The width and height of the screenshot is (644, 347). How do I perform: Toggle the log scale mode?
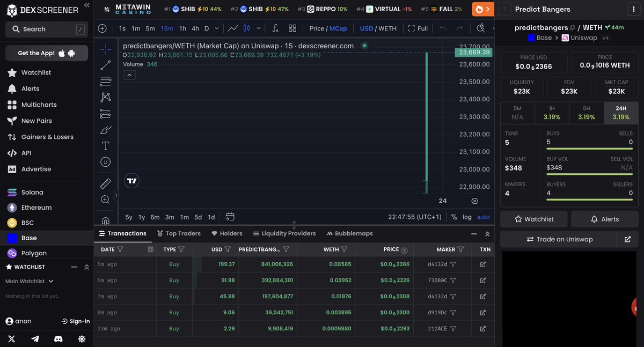467,217
